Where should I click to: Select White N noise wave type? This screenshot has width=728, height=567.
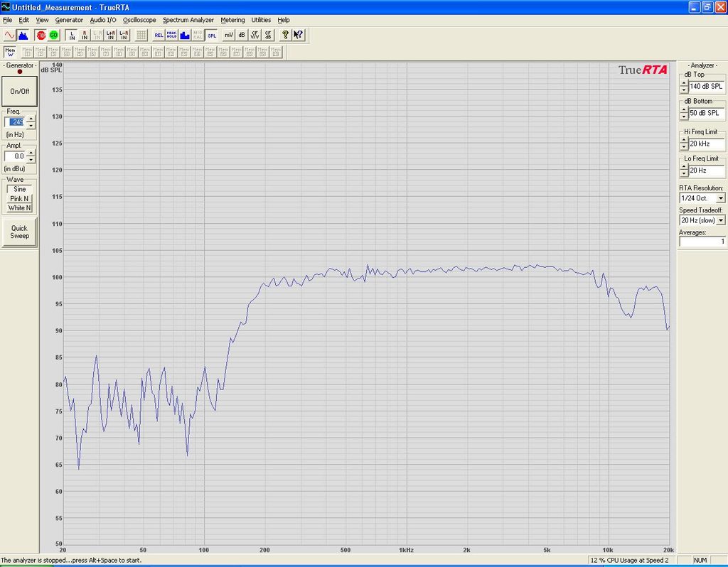click(x=20, y=208)
